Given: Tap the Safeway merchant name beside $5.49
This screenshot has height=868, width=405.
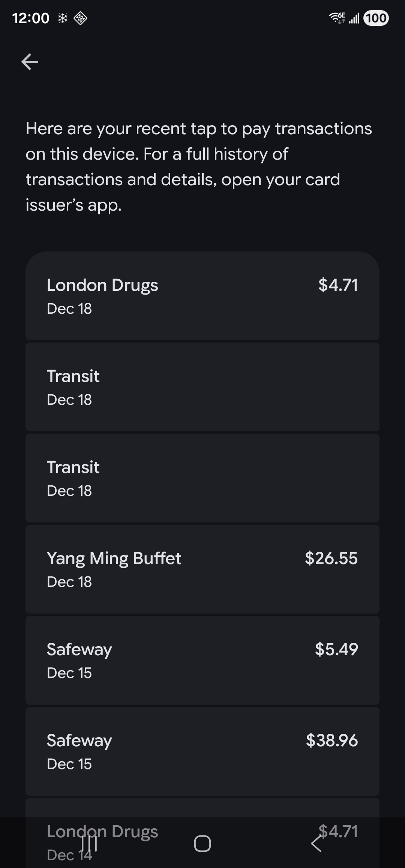Looking at the screenshot, I should 79,650.
